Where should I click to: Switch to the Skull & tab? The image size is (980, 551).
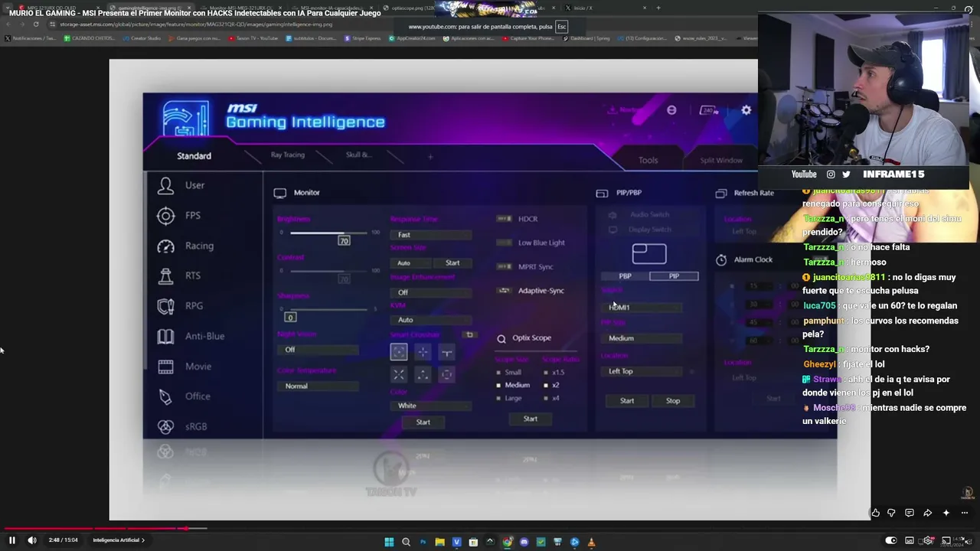click(358, 155)
